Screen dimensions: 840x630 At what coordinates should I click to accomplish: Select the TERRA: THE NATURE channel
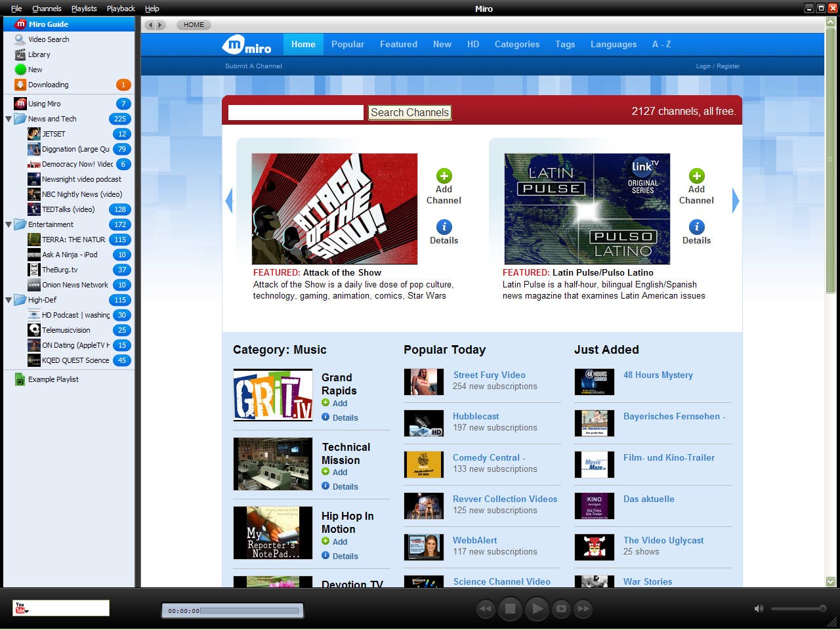point(69,240)
